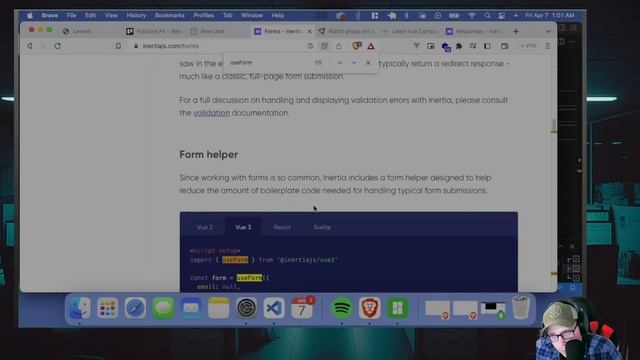Click the Form helper heading
The width and height of the screenshot is (640, 360).
click(209, 155)
